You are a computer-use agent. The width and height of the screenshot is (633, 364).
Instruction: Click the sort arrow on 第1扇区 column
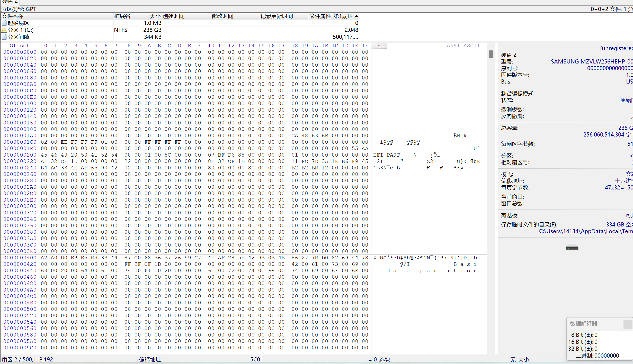click(356, 16)
